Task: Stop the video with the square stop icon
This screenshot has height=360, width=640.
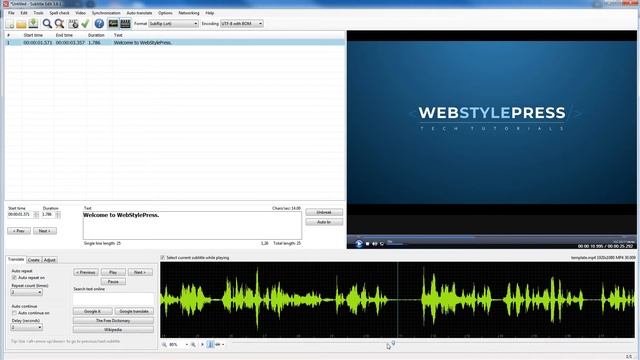Action: (x=368, y=244)
